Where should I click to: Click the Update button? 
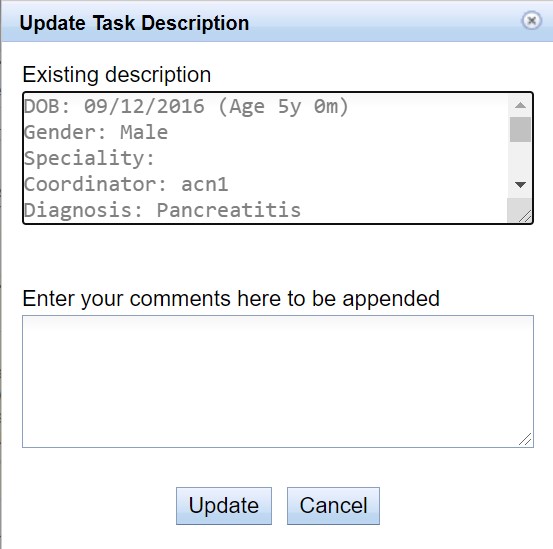[x=224, y=506]
